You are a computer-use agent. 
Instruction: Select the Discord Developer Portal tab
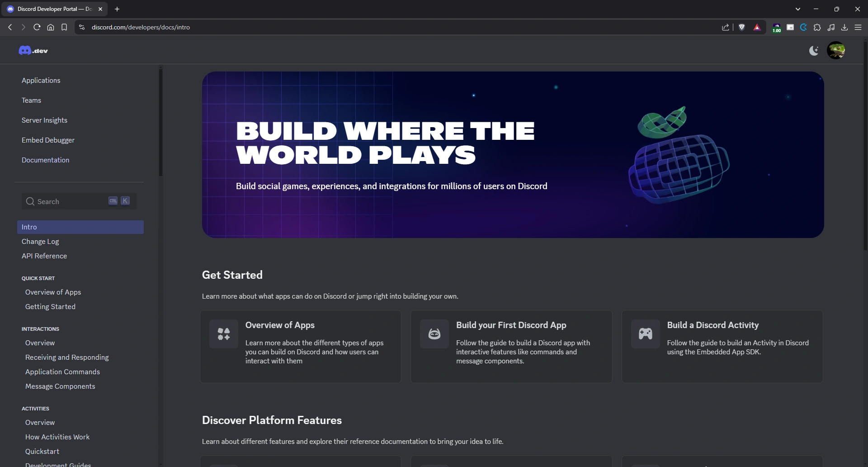click(55, 9)
